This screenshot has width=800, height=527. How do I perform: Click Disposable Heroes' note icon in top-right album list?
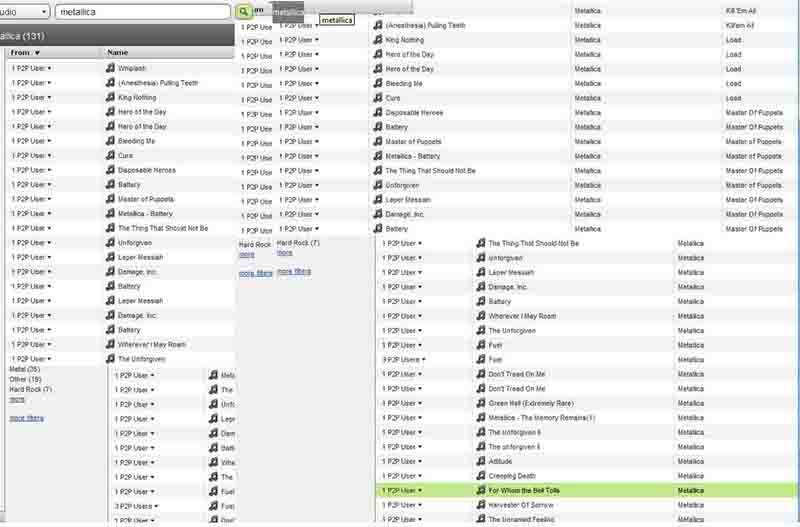(378, 112)
